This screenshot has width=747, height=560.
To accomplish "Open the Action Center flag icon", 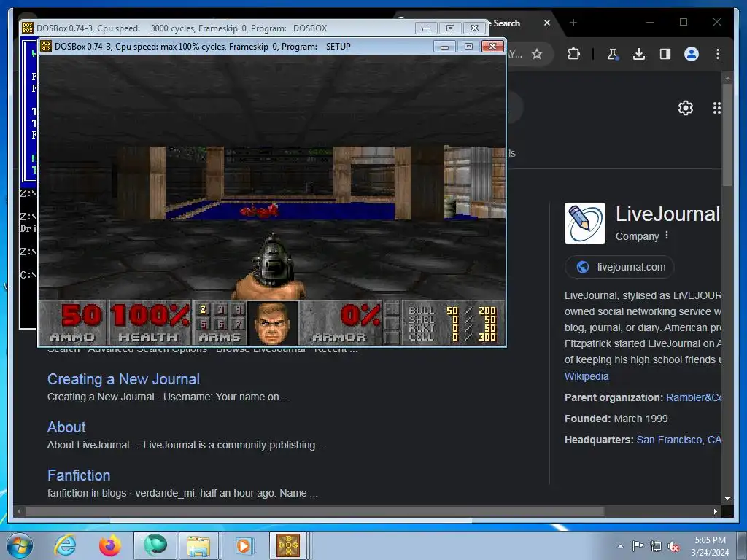I will coord(638,546).
